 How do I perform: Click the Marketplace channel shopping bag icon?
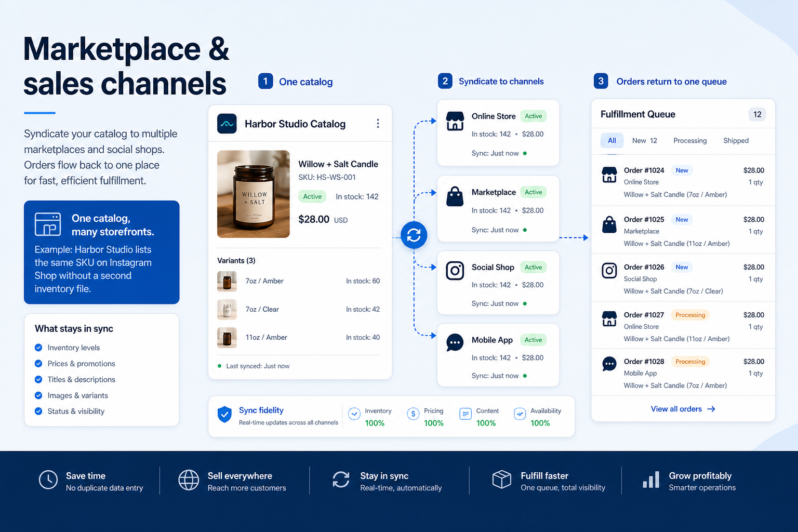455,196
